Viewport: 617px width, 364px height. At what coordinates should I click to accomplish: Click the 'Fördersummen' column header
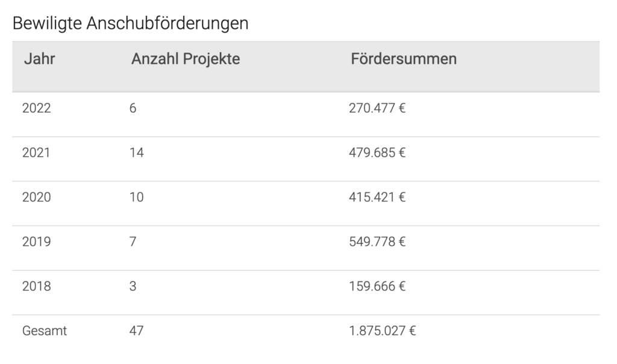pyautogui.click(x=404, y=59)
